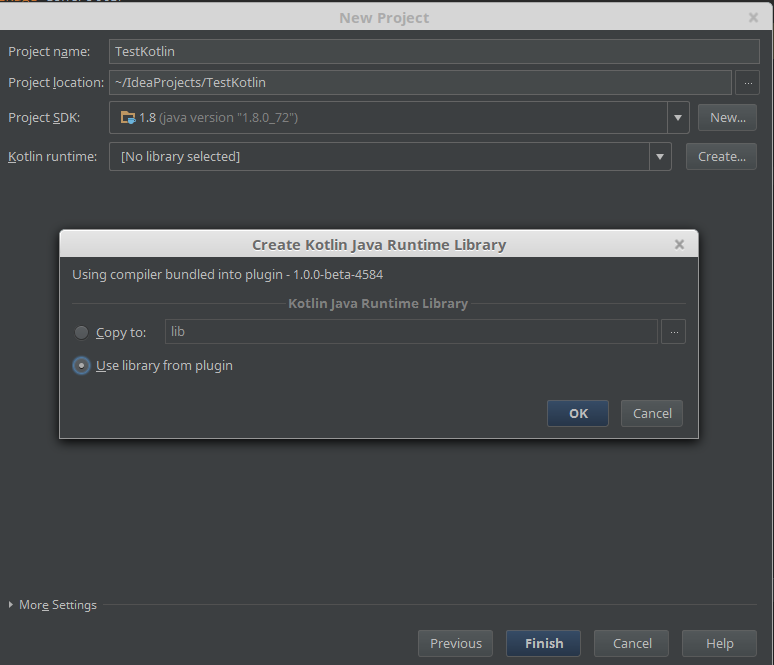Click the Project location field
This screenshot has width=774, height=665.
tap(420, 82)
